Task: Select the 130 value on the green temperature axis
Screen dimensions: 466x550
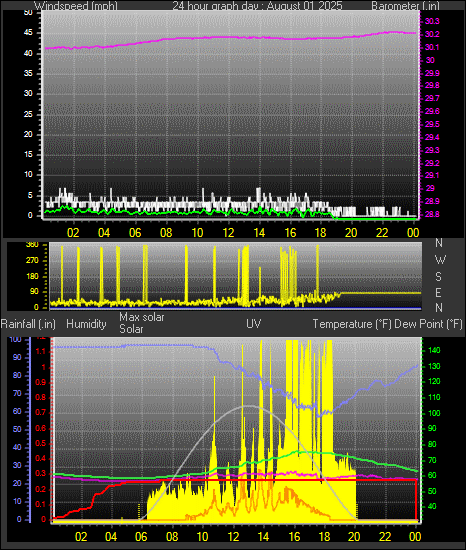Action: (434, 367)
